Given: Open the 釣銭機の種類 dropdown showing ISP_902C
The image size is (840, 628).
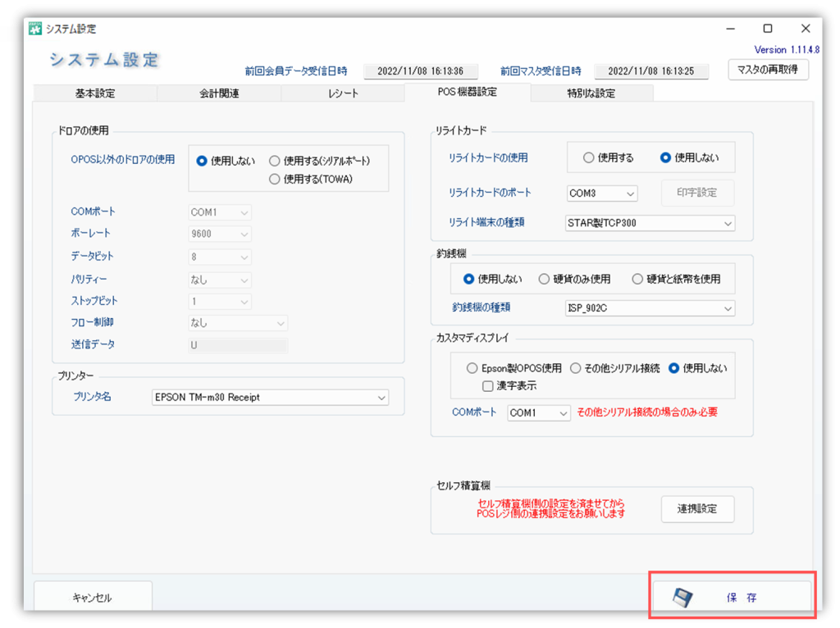Looking at the screenshot, I should tap(650, 307).
